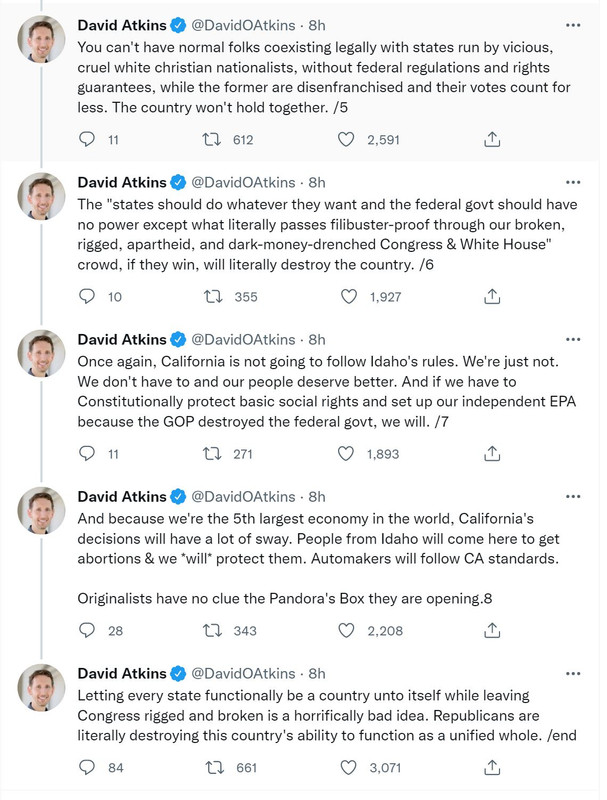Share the final /end tweet
This screenshot has width=607, height=800.
(x=492, y=767)
